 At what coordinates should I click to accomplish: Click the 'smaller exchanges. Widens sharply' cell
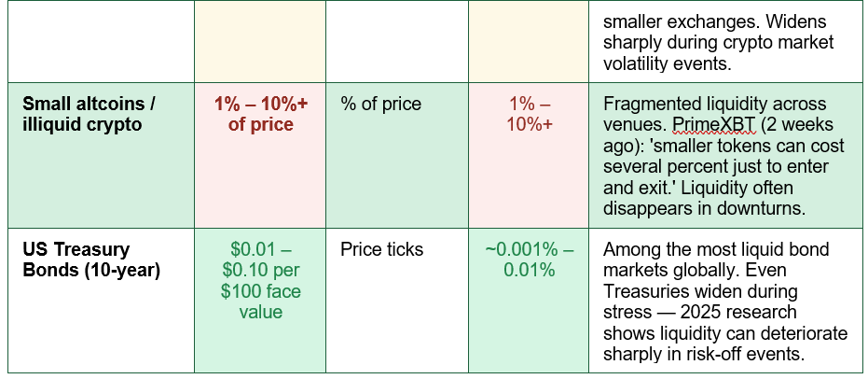click(725, 42)
